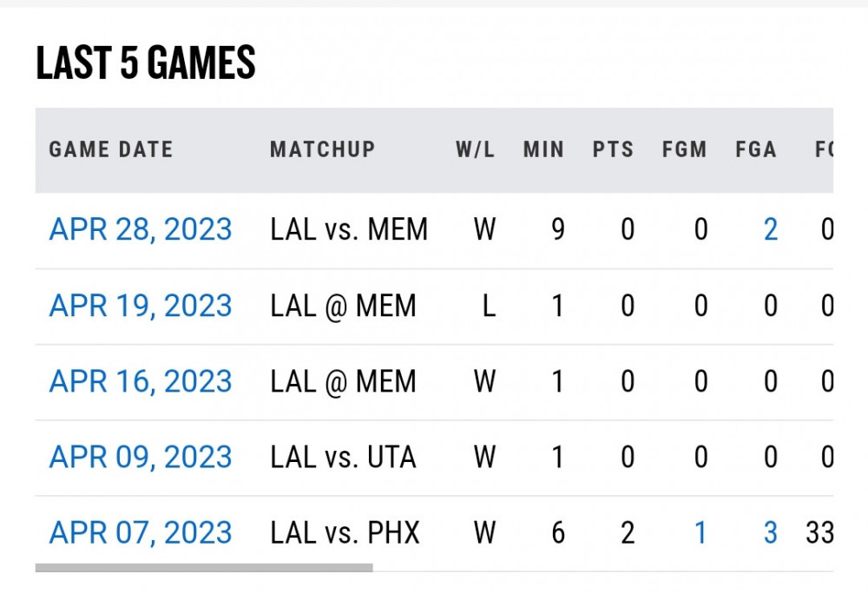
Task: Click the LAST 5 GAMES heading
Action: (146, 63)
